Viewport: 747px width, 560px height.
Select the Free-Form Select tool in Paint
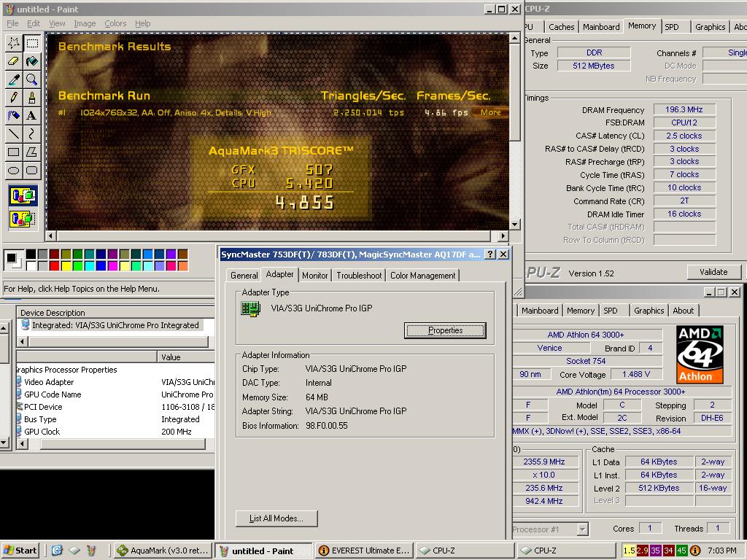13,43
